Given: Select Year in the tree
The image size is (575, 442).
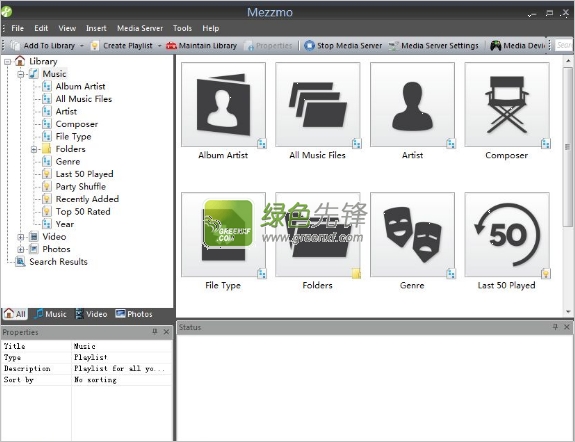Looking at the screenshot, I should (65, 224).
